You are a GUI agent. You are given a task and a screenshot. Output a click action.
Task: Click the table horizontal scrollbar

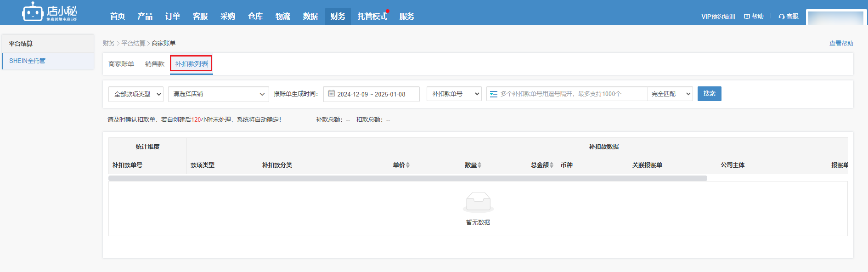point(408,178)
